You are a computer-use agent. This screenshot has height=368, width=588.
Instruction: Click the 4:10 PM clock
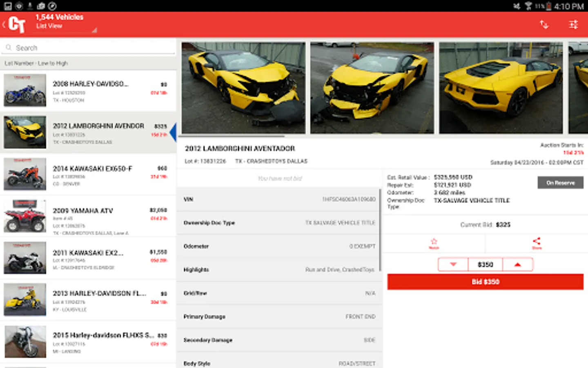click(569, 6)
